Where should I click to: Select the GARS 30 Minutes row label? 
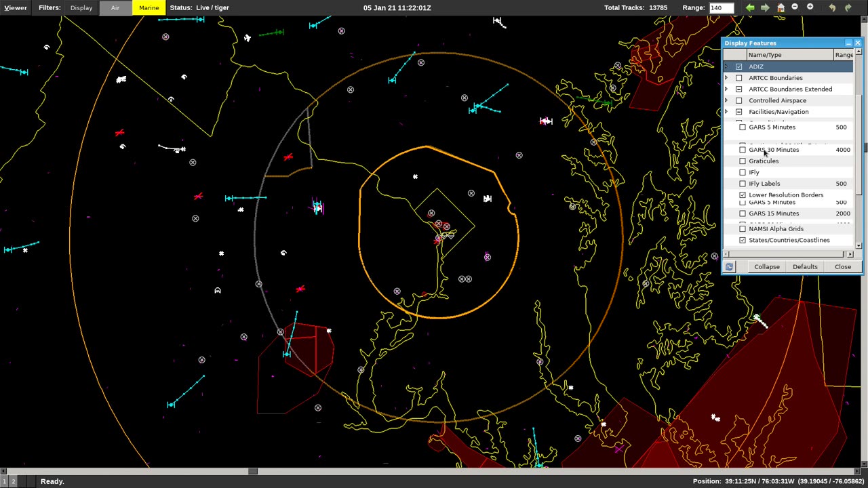pos(774,150)
